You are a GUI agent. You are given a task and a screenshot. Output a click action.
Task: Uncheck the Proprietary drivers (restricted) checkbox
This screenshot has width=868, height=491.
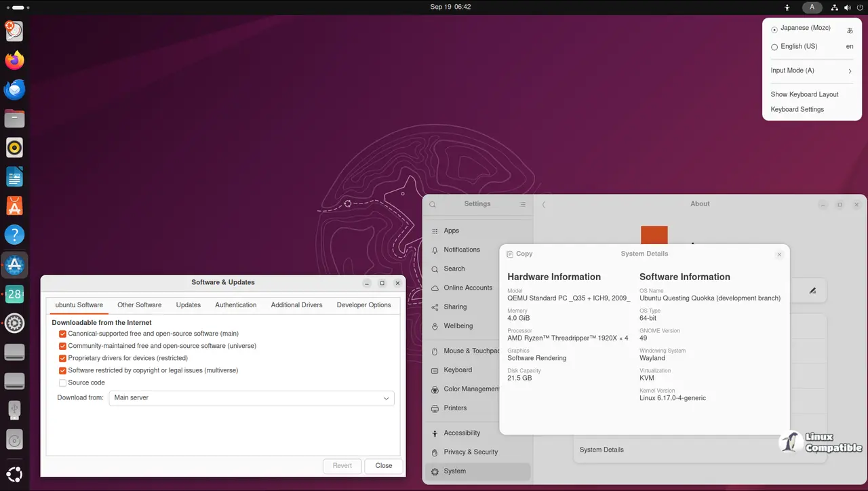[x=62, y=358]
